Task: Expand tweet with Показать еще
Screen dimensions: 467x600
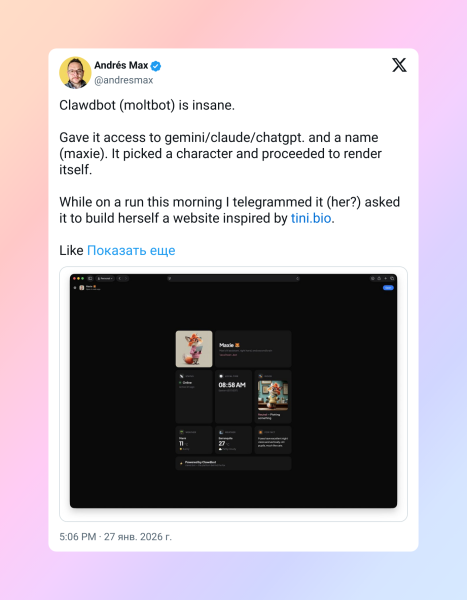Action: point(131,250)
